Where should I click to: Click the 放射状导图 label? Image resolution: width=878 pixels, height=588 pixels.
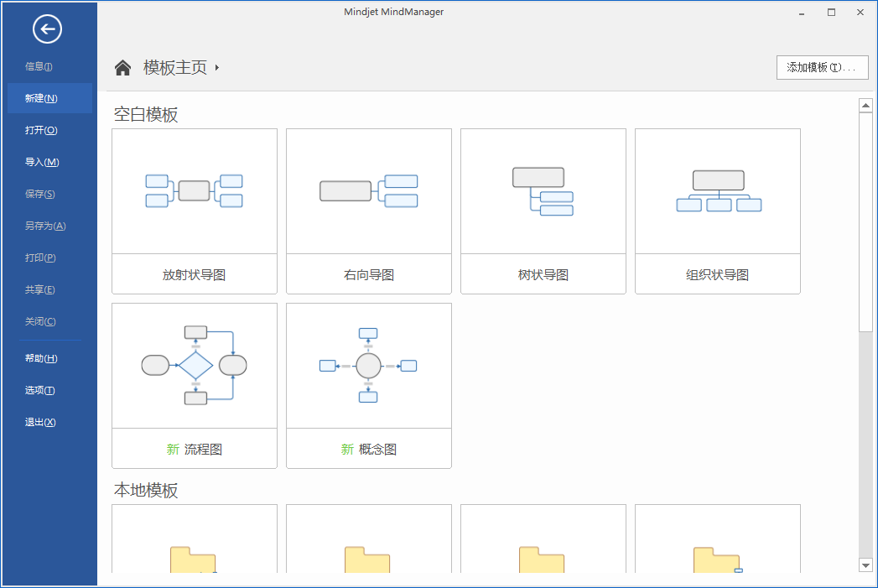(194, 275)
